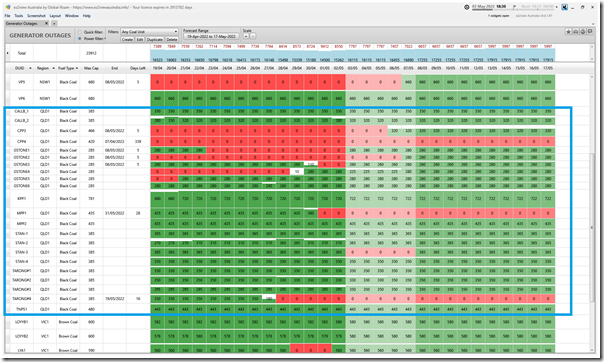Click the Duplicate filter button
The height and width of the screenshot is (362, 604).
click(155, 39)
